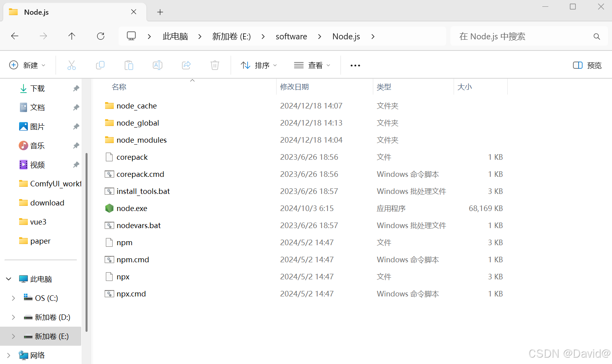Expand the OS (C:) drive node

(x=13, y=298)
